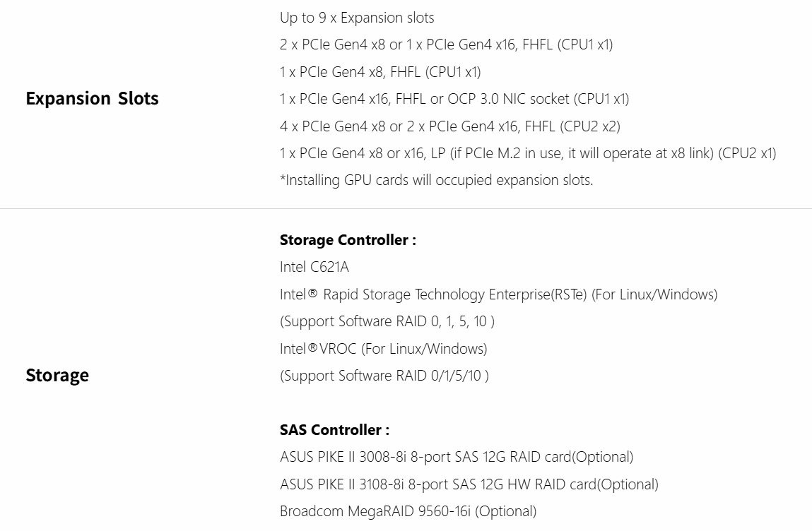Click the Expansion Slots section heading

(x=92, y=98)
